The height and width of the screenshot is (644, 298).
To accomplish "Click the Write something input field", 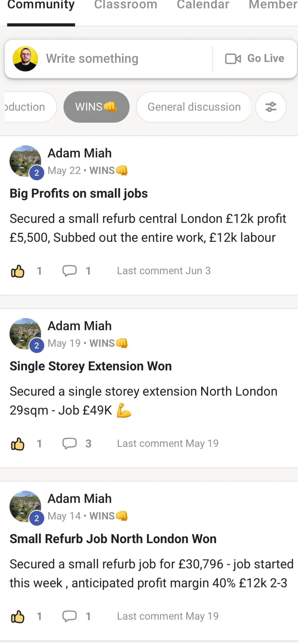I will point(125,59).
